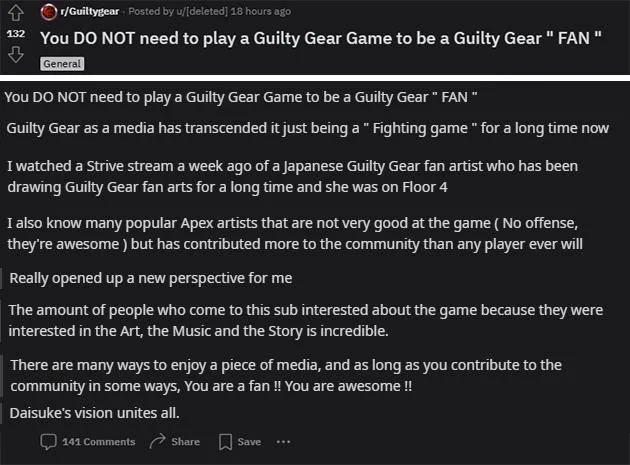Click the repeated title line in post body

point(241,97)
